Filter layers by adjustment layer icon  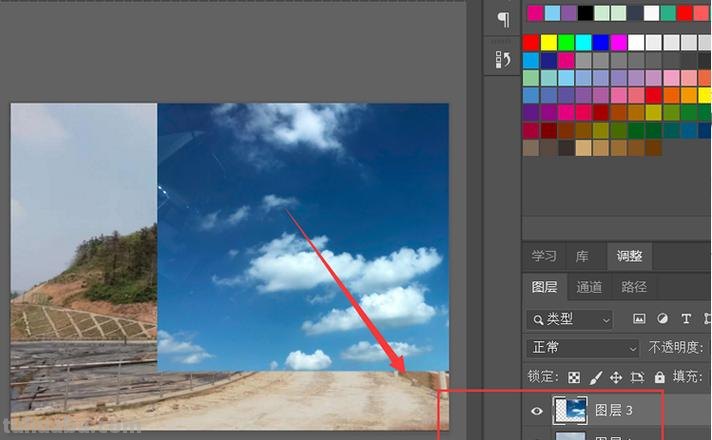click(663, 319)
